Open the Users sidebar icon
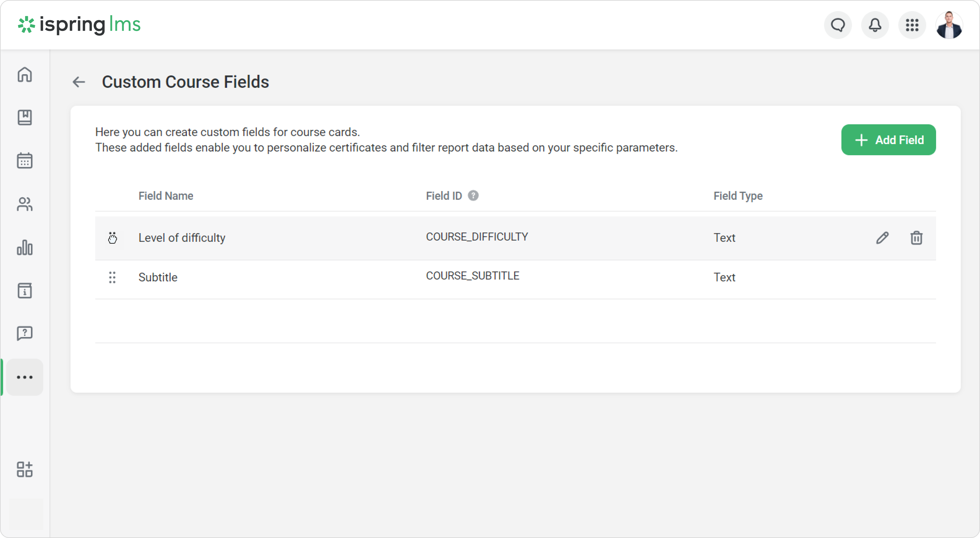The height and width of the screenshot is (538, 980). click(25, 204)
